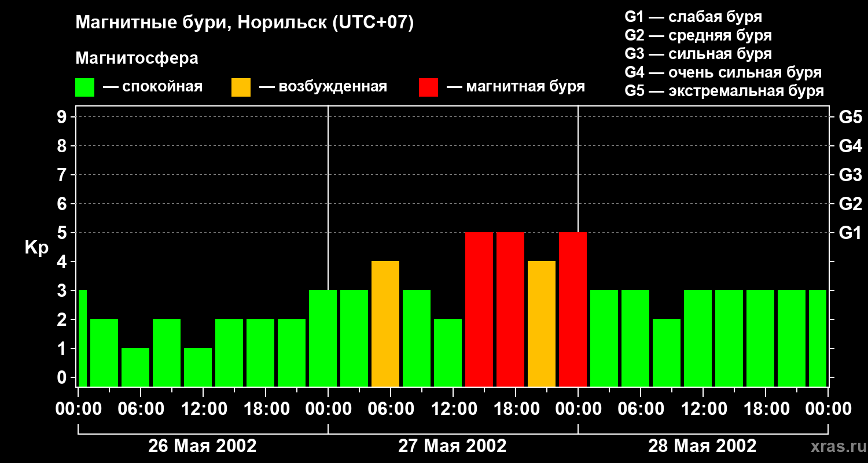
Task: Click the red bar spanning 18:00 on 27 May
Action: [510, 309]
